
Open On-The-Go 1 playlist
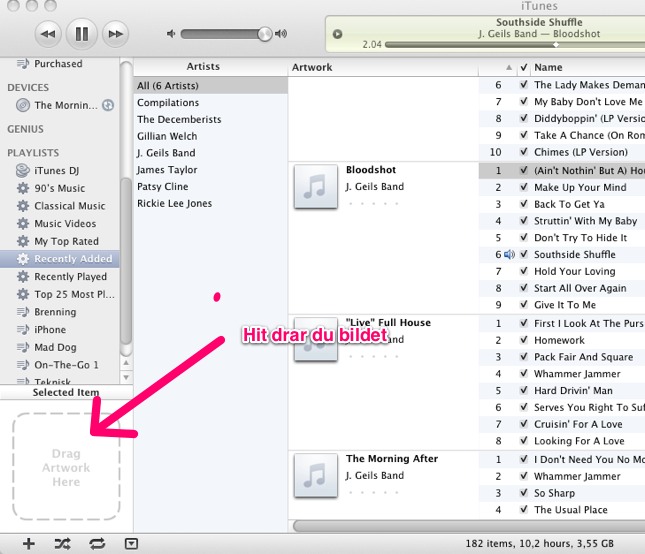[58, 365]
